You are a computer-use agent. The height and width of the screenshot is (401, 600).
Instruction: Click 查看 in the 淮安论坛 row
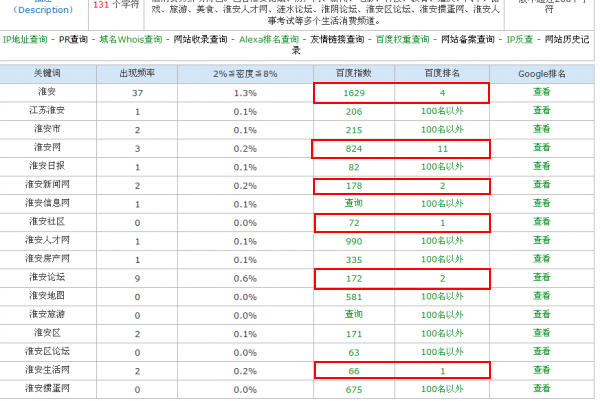click(x=541, y=277)
